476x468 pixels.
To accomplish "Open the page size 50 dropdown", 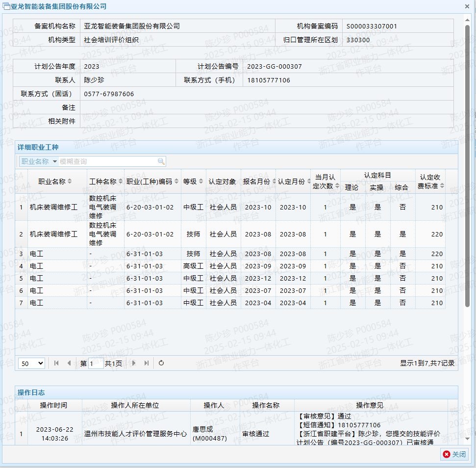I will click(x=31, y=363).
